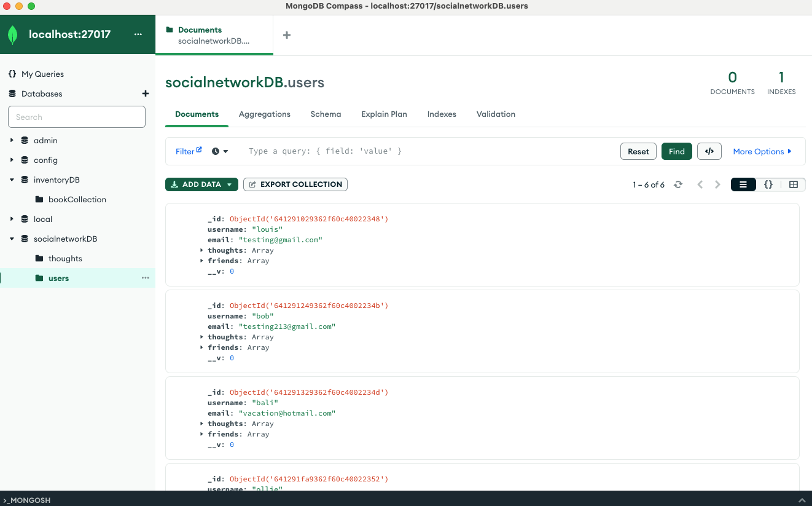
Task: Expand the friends array in bob's document
Action: [x=202, y=347]
